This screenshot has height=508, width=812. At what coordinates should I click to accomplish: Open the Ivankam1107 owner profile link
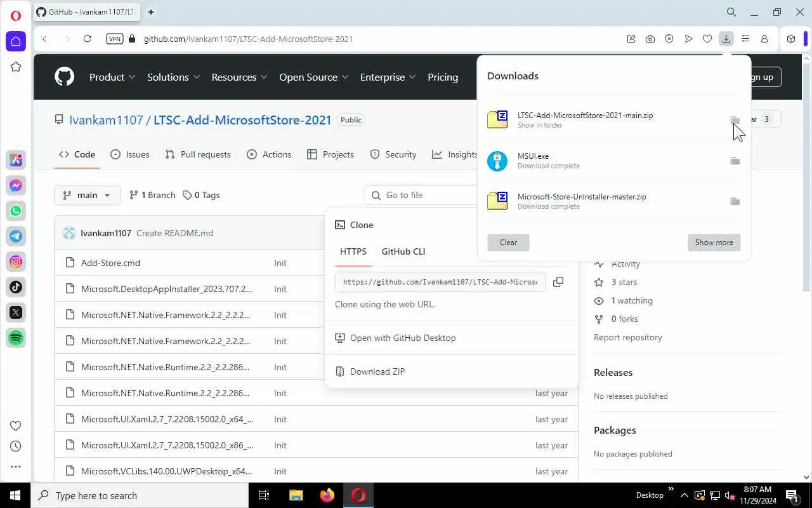(106, 119)
